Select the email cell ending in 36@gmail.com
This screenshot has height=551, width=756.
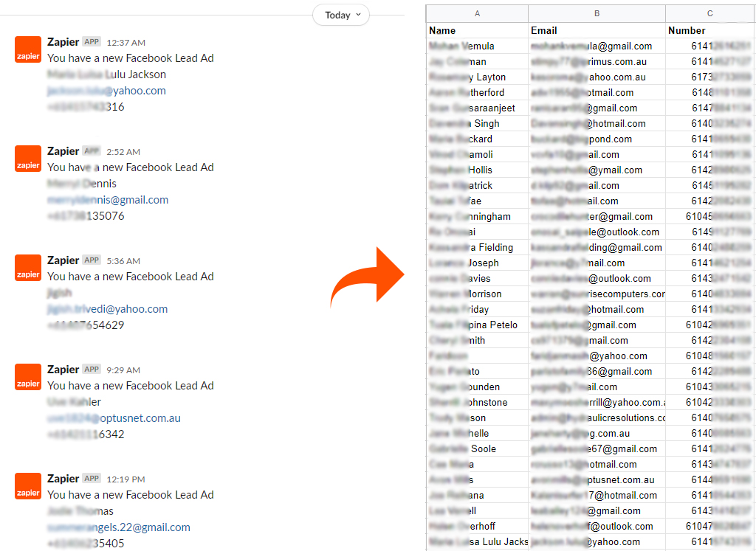597,371
